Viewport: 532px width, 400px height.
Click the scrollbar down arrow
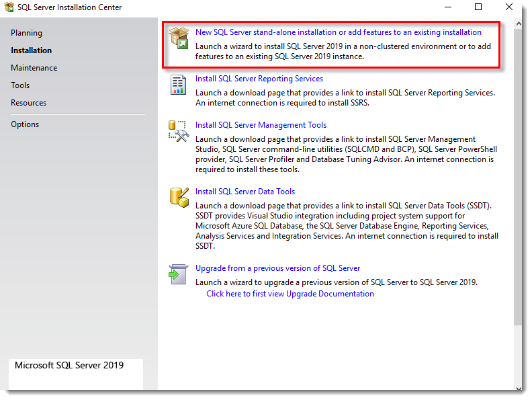[518, 388]
